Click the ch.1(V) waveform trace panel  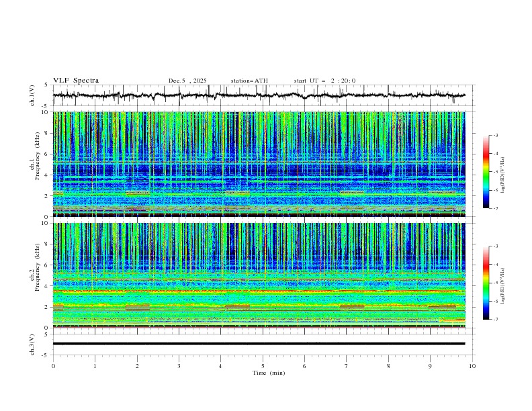262,95
